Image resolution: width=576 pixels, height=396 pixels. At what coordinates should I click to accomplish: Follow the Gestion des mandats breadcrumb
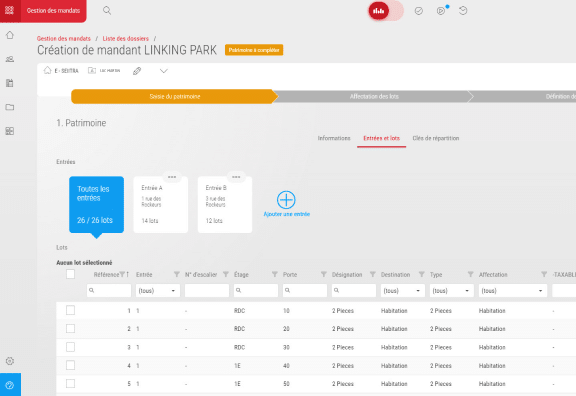(x=64, y=39)
